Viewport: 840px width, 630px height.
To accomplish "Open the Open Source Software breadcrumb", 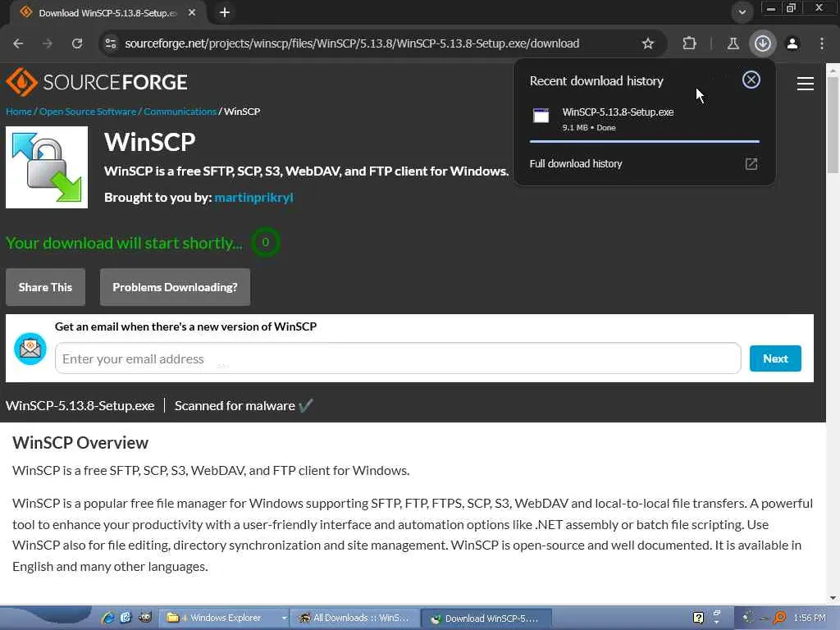I will (88, 112).
